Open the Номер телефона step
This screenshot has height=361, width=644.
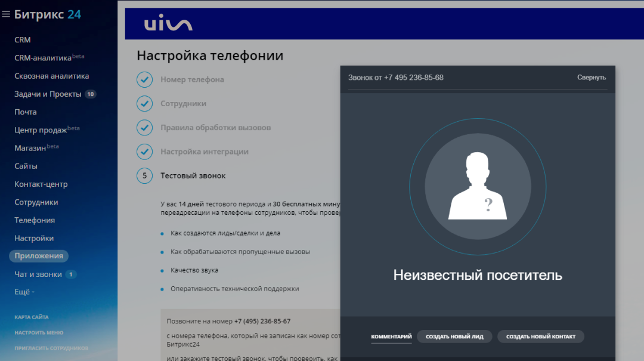pos(192,79)
